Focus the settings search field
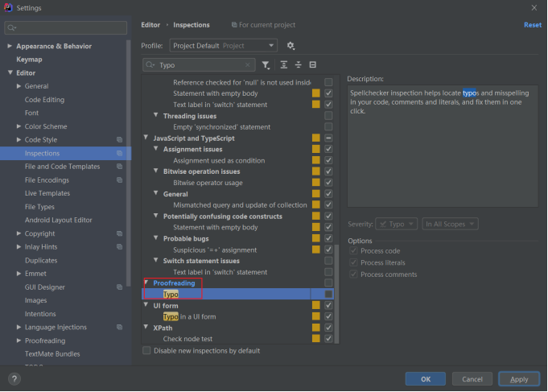 click(x=66, y=27)
